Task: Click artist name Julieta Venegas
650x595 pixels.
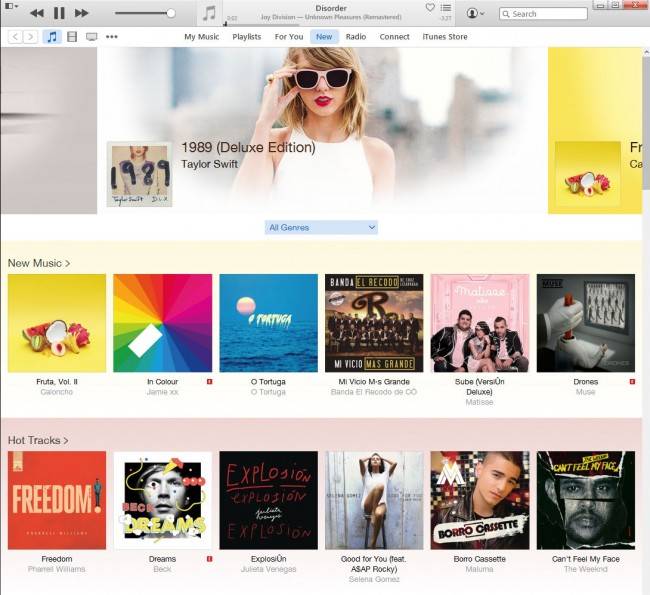Action: [x=269, y=569]
